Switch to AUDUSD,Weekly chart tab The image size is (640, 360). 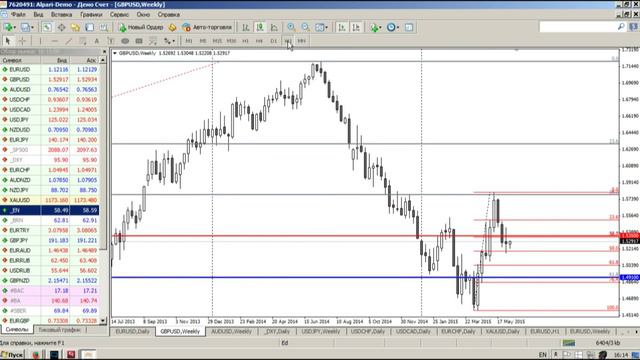click(231, 331)
